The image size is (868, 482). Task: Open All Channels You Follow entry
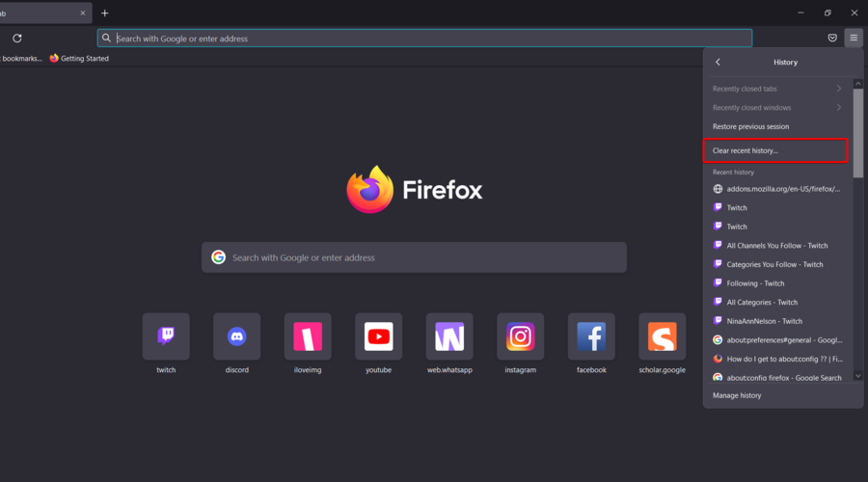[x=776, y=245]
